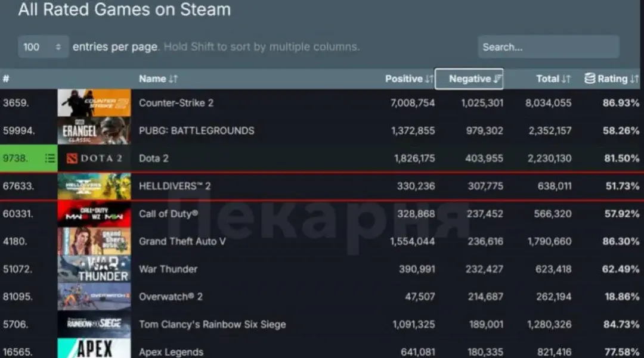Screen dimensions: 644x358
Task: Select rank number 60331.
Action: (x=18, y=214)
